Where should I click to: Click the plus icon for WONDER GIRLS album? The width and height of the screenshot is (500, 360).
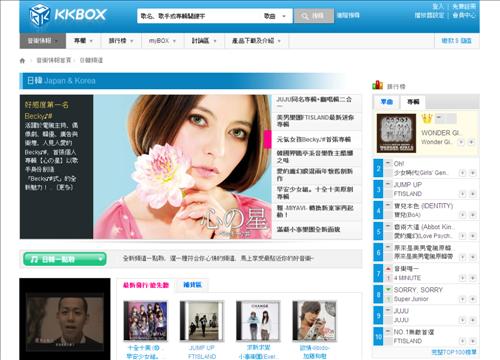coord(471,142)
